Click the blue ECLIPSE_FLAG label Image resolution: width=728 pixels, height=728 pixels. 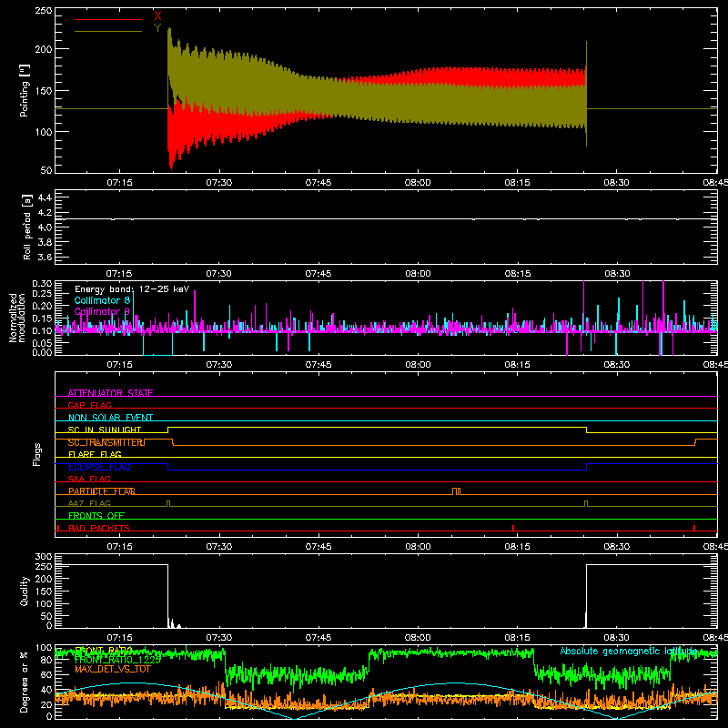[x=99, y=467]
